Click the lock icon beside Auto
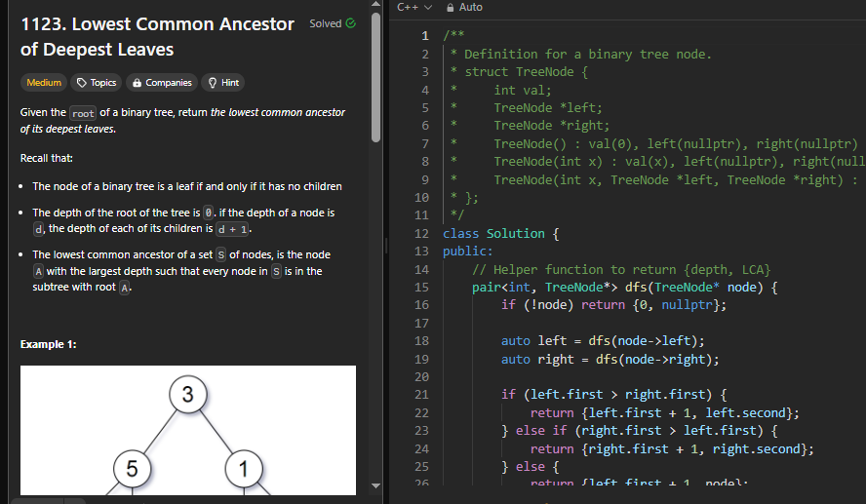Viewport: 866px width, 504px height. (x=451, y=7)
